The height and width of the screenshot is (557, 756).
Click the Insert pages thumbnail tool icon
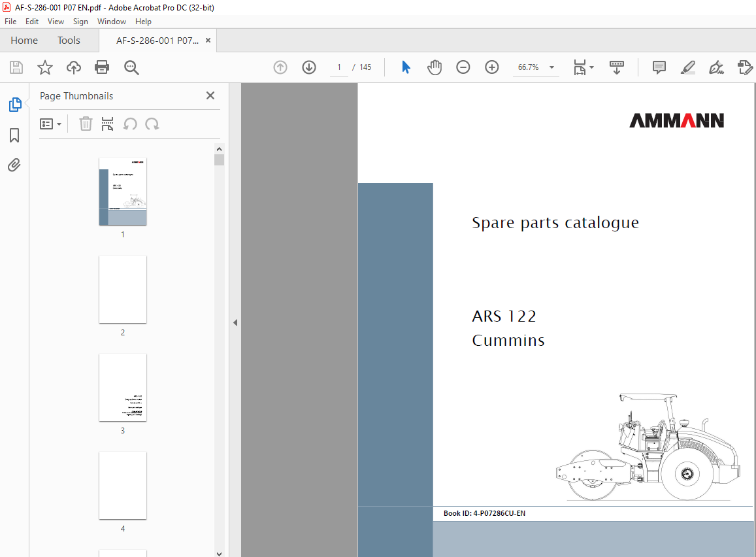[x=108, y=124]
